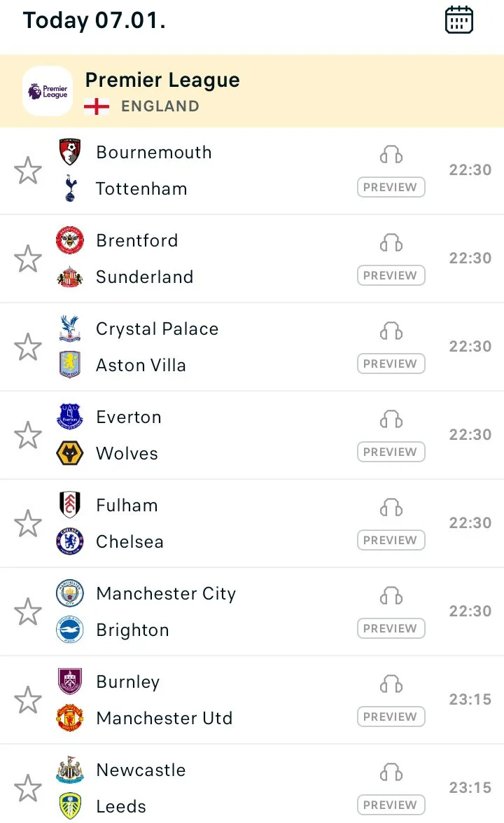This screenshot has height=823, width=504.
Task: Star the Crystal Palace vs Aston Villa match
Action: point(28,347)
